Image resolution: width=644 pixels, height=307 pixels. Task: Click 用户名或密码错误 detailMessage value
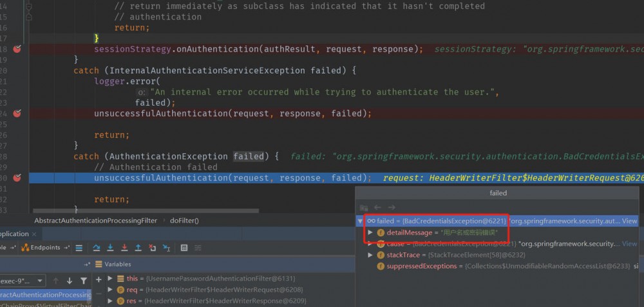469,233
